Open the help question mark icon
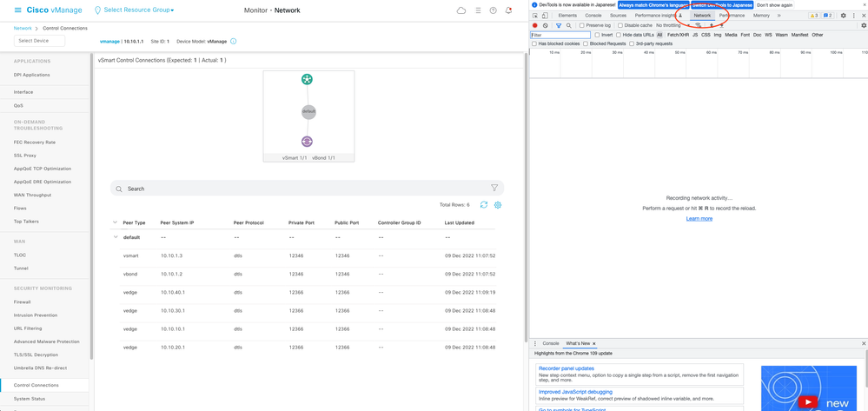868x411 pixels. tap(494, 10)
